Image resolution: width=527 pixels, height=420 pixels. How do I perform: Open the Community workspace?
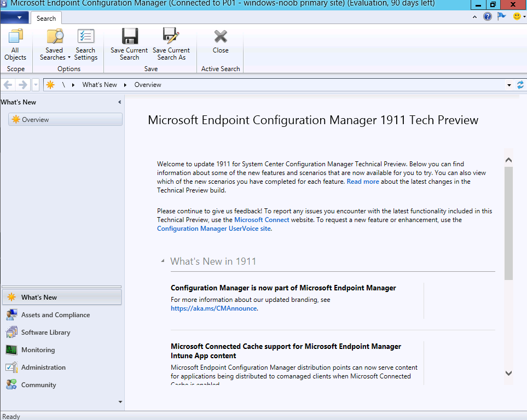coord(62,384)
